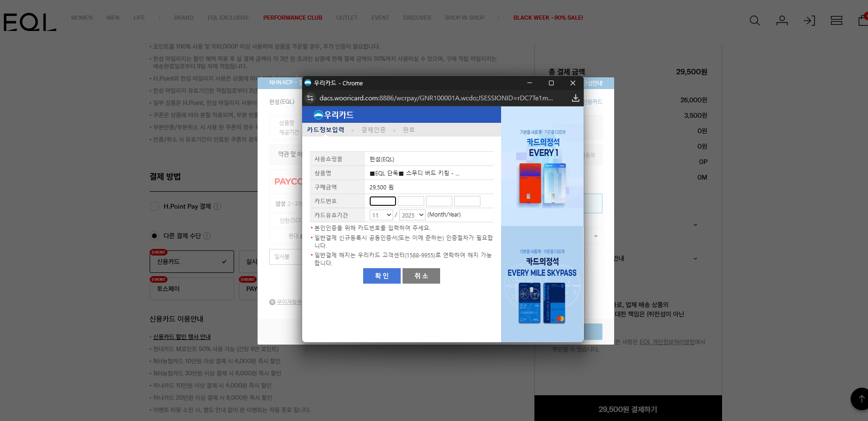
Task: Click the 결제인증 step tab
Action: pyautogui.click(x=373, y=130)
